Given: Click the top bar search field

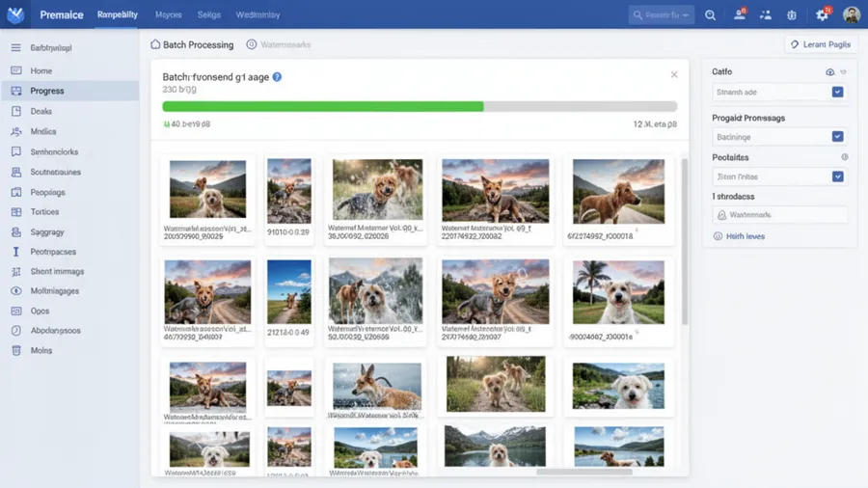Looking at the screenshot, I should pyautogui.click(x=661, y=14).
